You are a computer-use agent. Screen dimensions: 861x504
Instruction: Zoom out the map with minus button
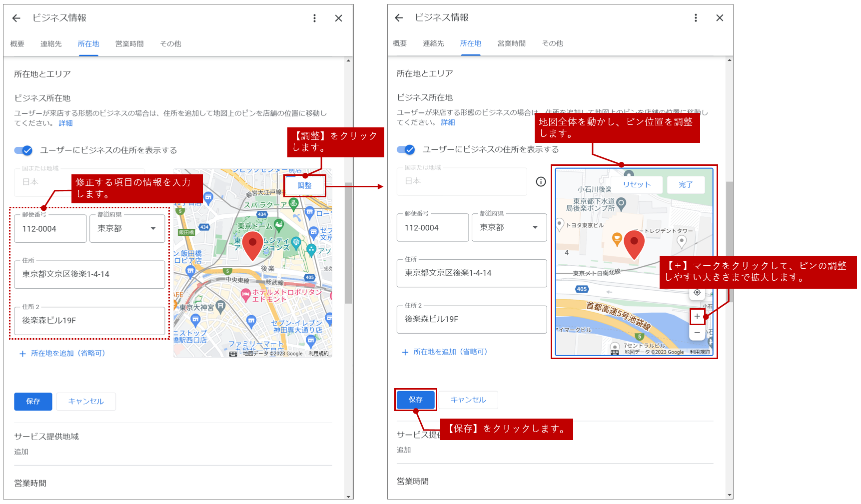pyautogui.click(x=697, y=333)
